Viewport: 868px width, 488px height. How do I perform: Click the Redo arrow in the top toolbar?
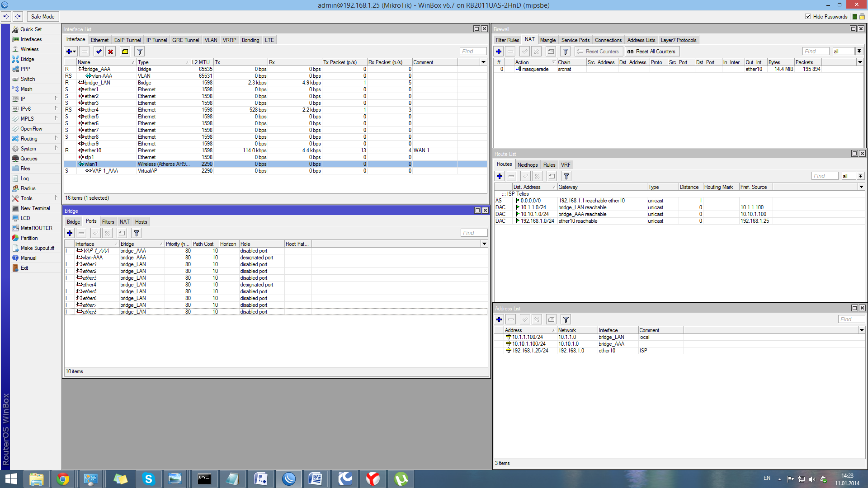[x=18, y=17]
